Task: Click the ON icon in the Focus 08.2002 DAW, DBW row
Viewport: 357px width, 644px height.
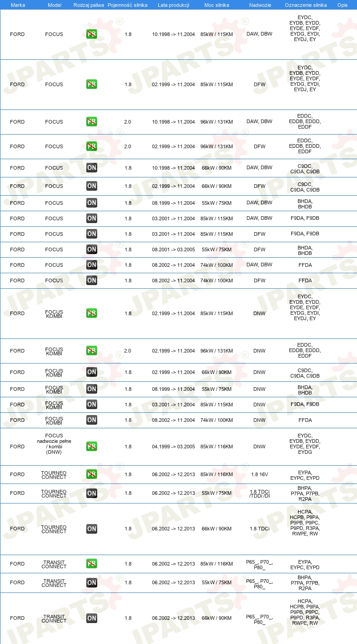Action: 92,265
